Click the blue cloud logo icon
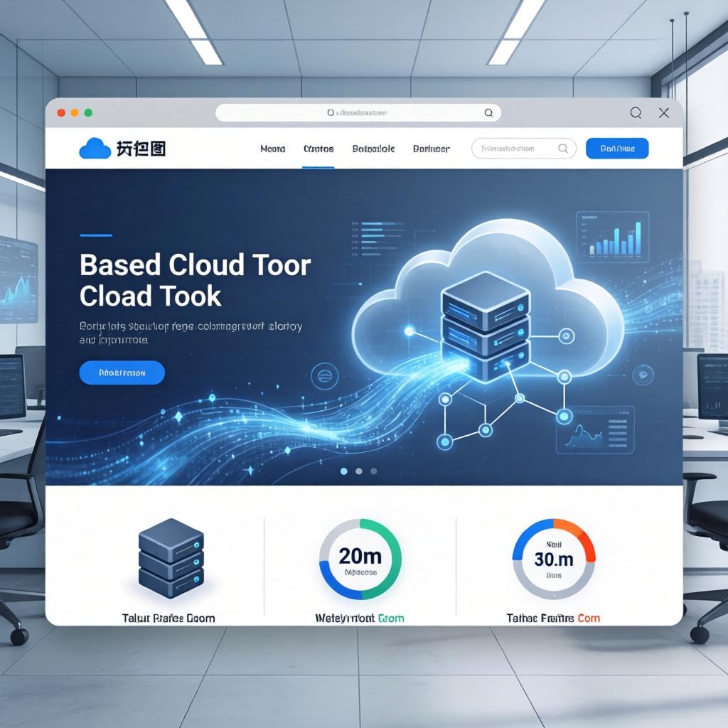The width and height of the screenshot is (728, 728). tap(95, 148)
